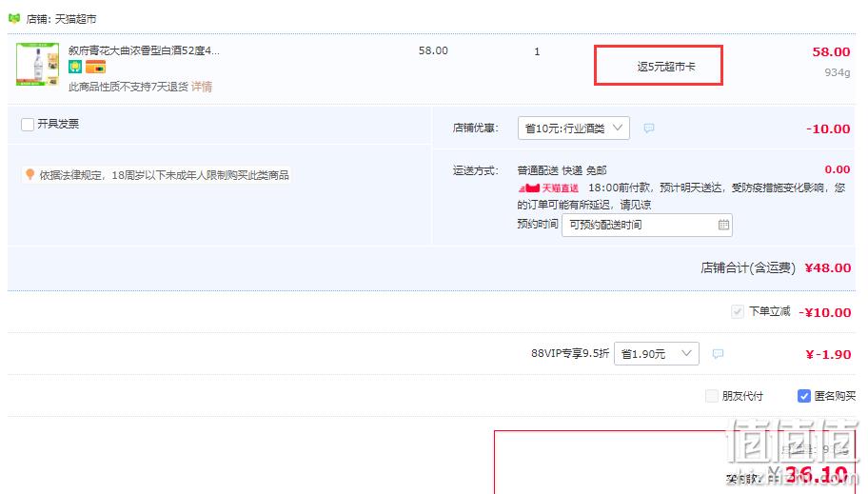Click the ¥48.00 store total amount

[x=828, y=268]
